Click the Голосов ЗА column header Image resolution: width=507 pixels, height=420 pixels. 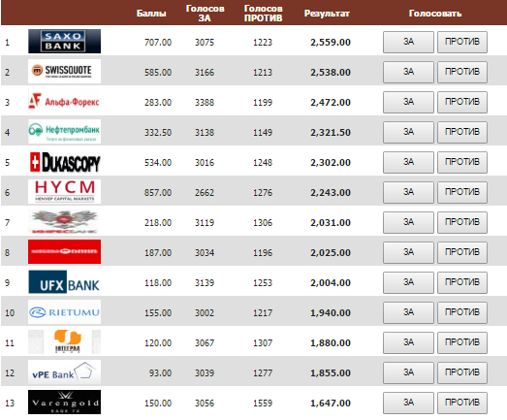point(205,14)
